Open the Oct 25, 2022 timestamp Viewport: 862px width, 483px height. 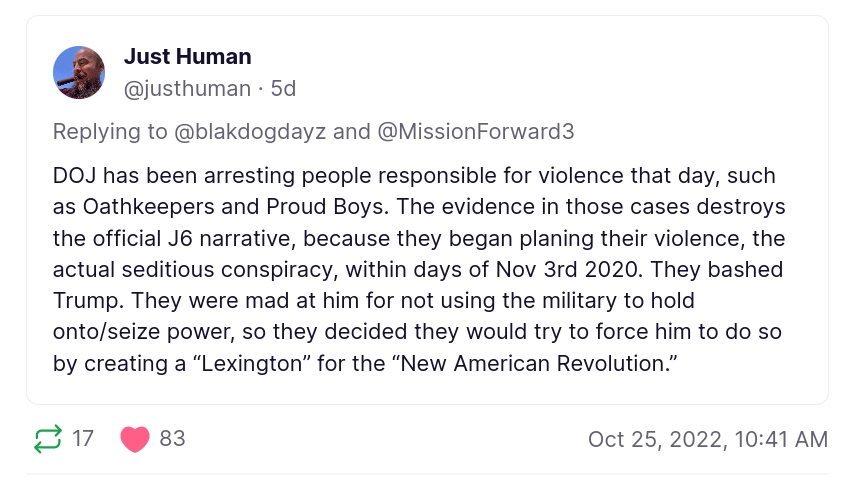click(707, 439)
